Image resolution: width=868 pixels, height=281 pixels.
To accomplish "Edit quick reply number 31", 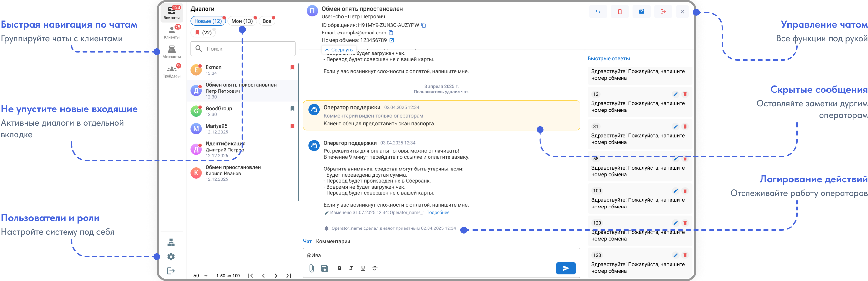I will point(675,127).
